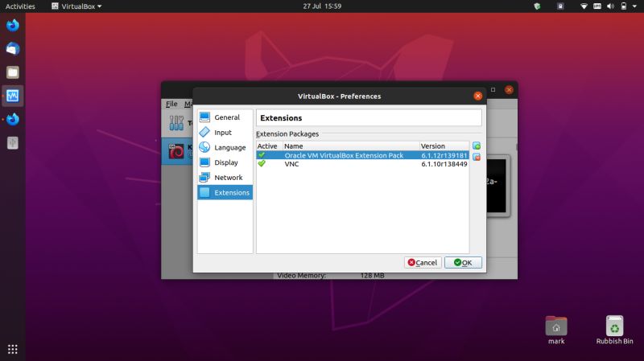This screenshot has width=644, height=361.
Task: Sort by the Active column header
Action: pos(270,146)
